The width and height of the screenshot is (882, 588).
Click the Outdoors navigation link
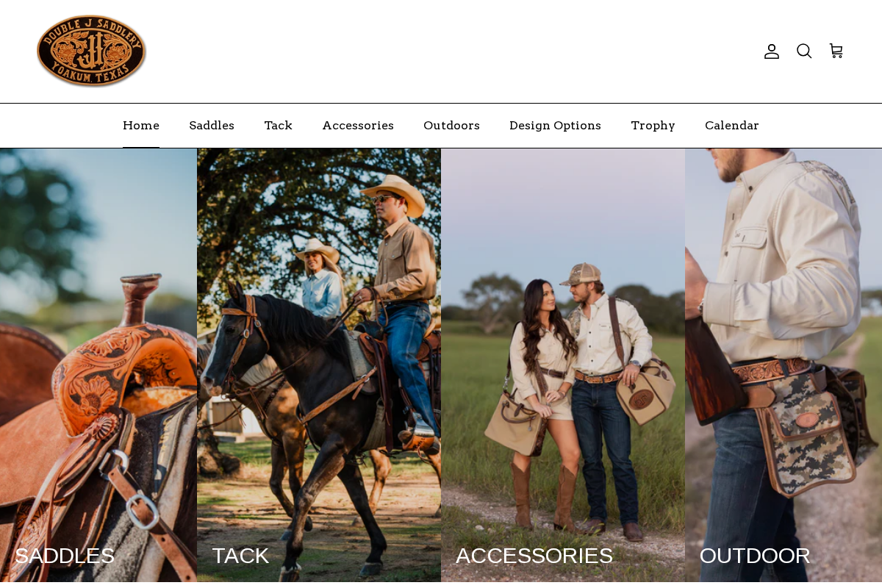click(x=451, y=125)
